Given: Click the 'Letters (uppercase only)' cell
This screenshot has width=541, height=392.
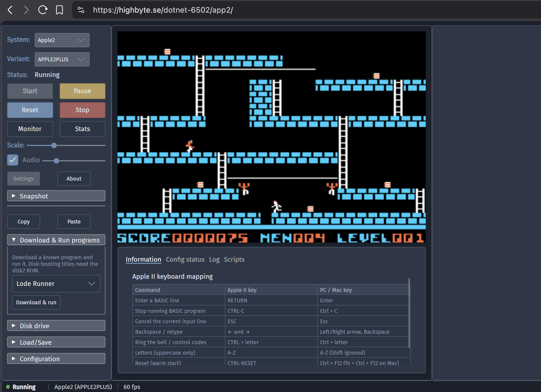Looking at the screenshot, I should [179, 353].
